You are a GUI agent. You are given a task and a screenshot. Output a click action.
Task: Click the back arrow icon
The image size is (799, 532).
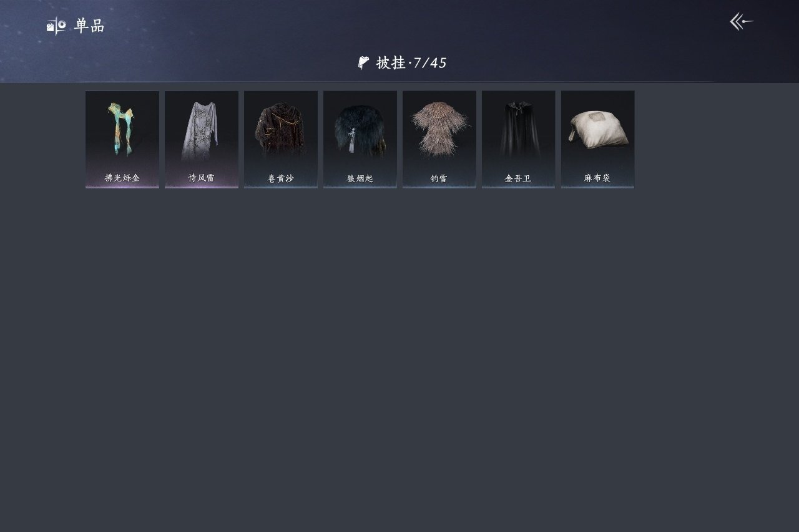pos(742,22)
